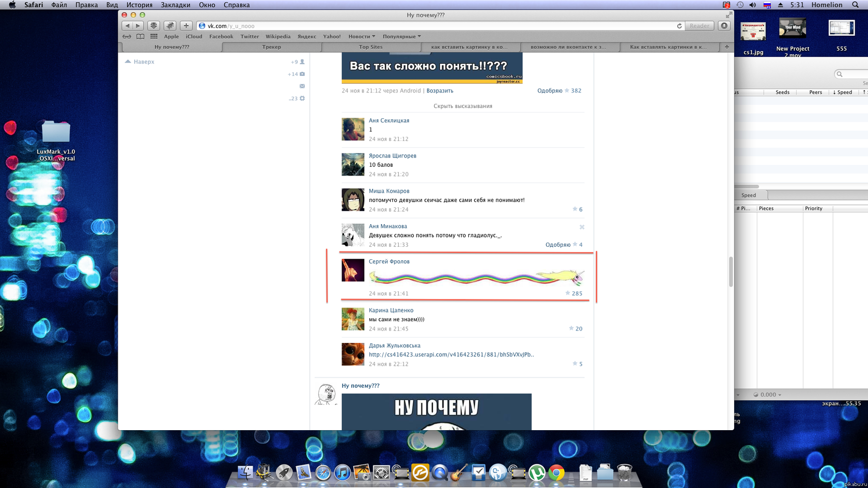Image resolution: width=868 pixels, height=488 pixels.
Task: Open uTorrent from the Dock
Action: (537, 473)
